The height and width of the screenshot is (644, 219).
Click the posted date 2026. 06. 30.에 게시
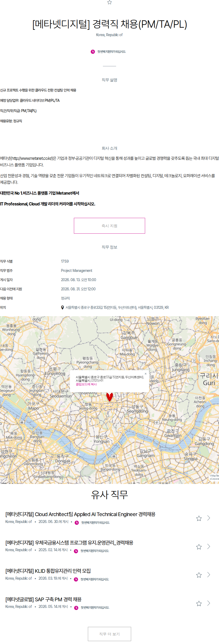point(54,522)
